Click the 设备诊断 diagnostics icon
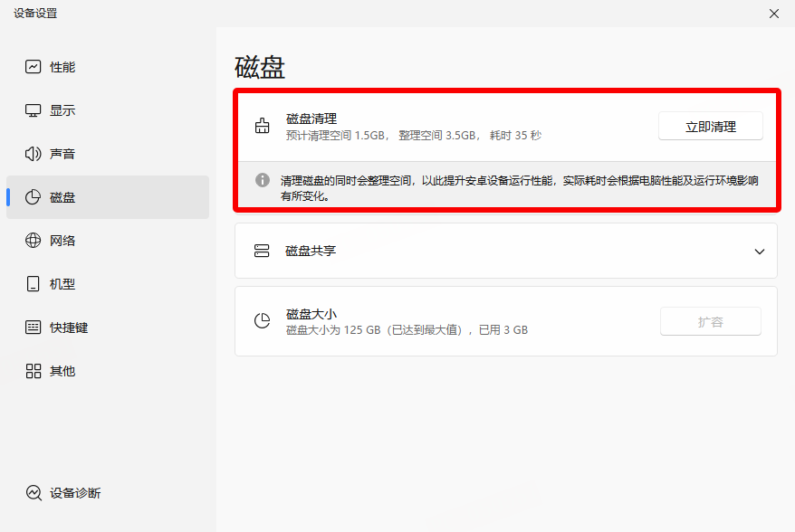This screenshot has height=532, width=795. click(x=34, y=493)
